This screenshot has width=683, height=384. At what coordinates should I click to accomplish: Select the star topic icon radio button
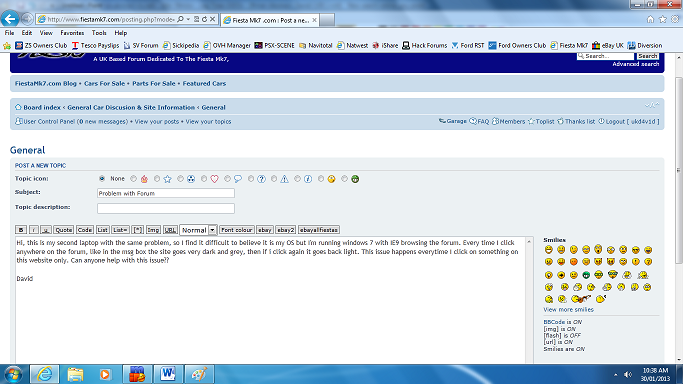pyautogui.click(x=157, y=179)
